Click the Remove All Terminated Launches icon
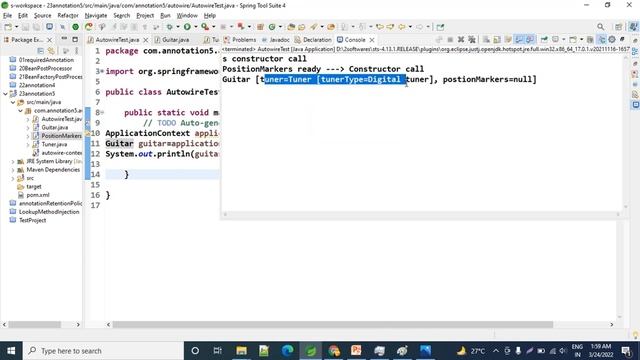640x360 pixels. click(472, 40)
